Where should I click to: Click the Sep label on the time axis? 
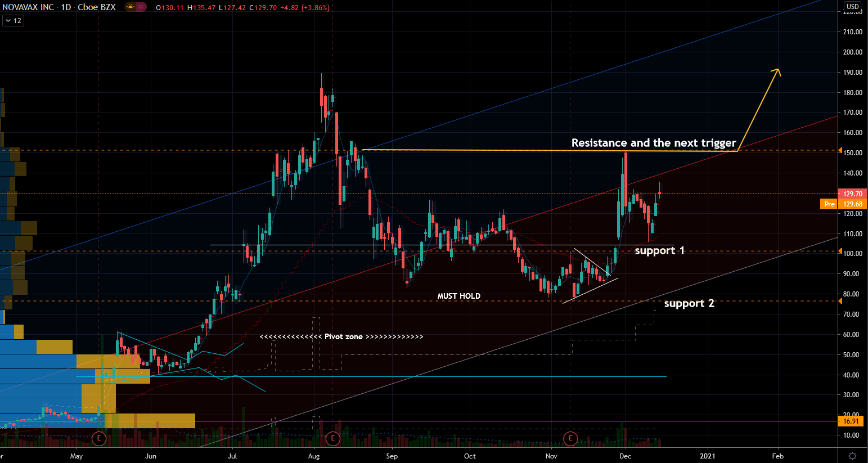click(x=392, y=456)
